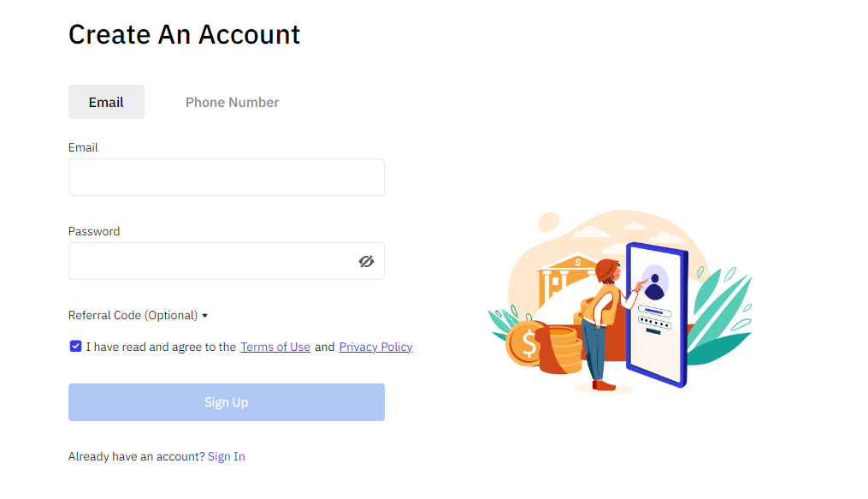The width and height of the screenshot is (868, 499).
Task: Expand the Referral Code dropdown arrow
Action: (x=205, y=316)
